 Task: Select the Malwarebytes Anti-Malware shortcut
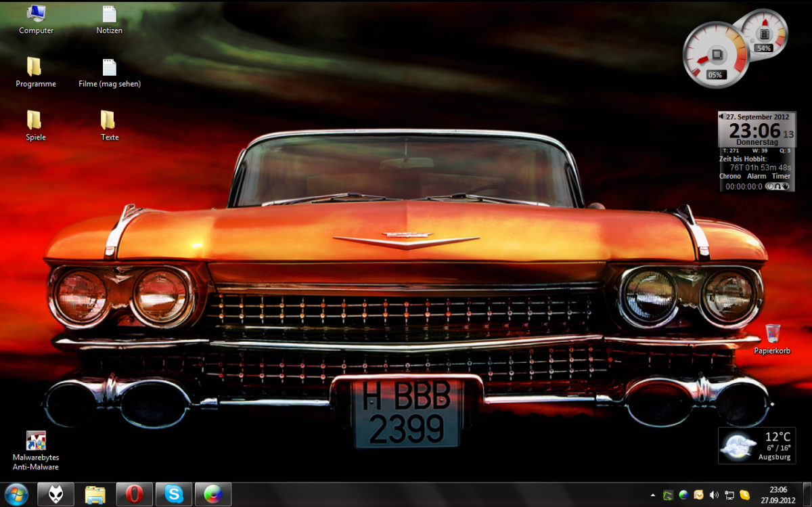[36, 441]
